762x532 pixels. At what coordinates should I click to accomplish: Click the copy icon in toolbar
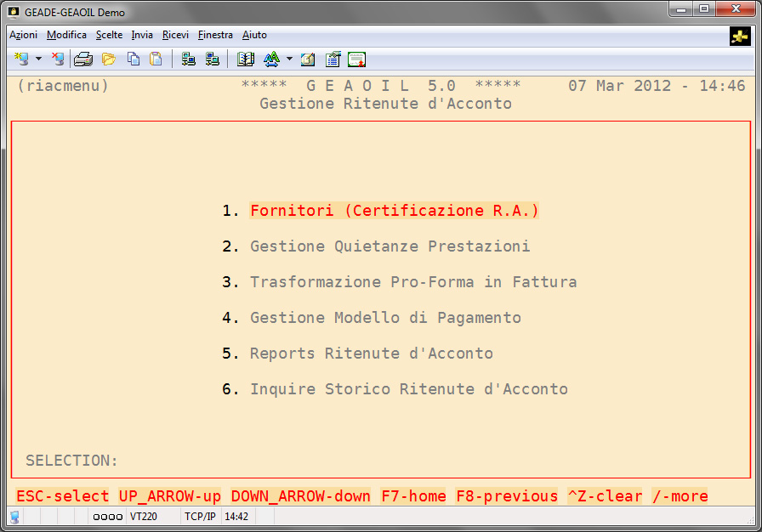[134, 59]
